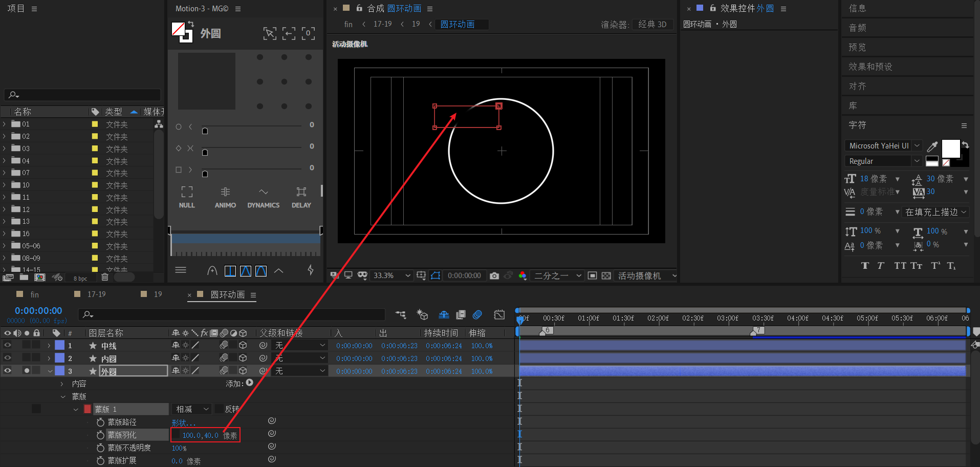980x467 pixels.
Task: Open the 效果和预设 panel
Action: (x=870, y=67)
